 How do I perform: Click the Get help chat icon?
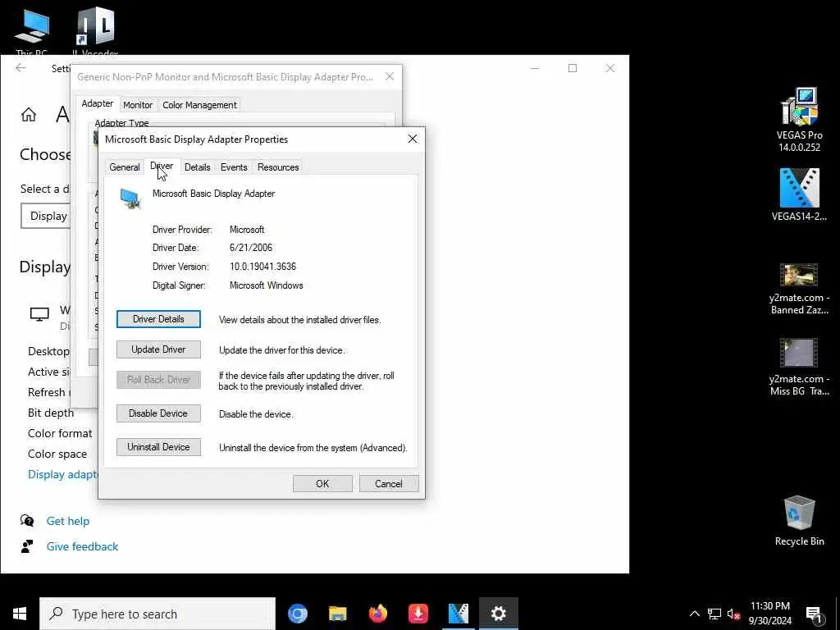click(27, 521)
